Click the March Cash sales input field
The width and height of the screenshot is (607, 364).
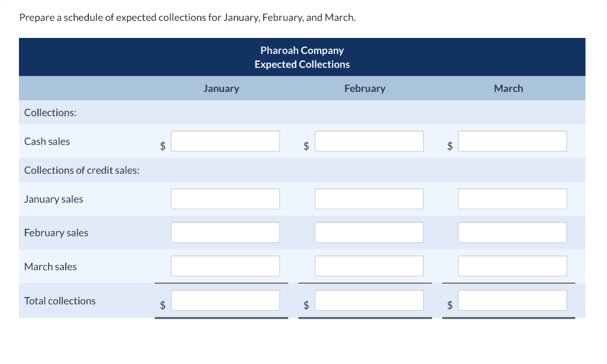[x=512, y=141]
